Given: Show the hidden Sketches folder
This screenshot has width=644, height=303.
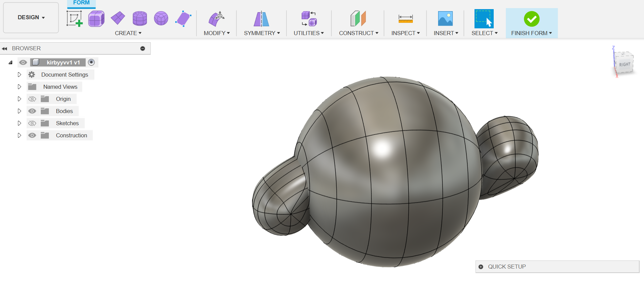Looking at the screenshot, I should tap(32, 123).
